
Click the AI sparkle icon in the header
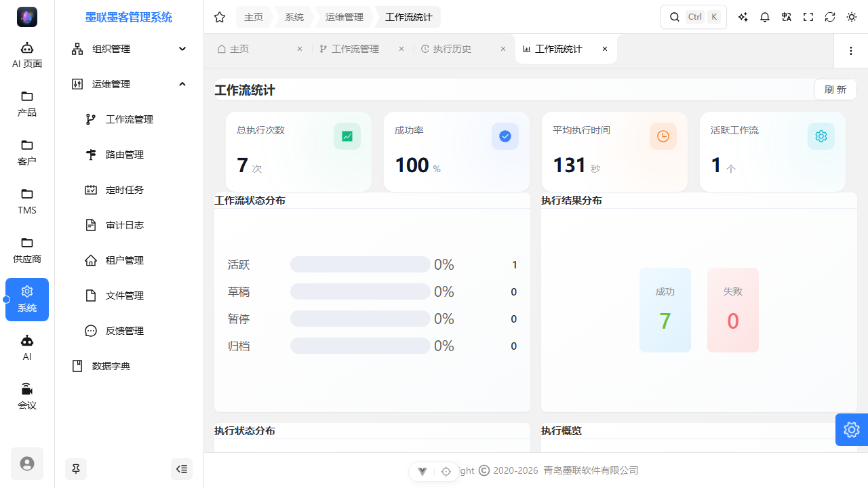pos(743,17)
